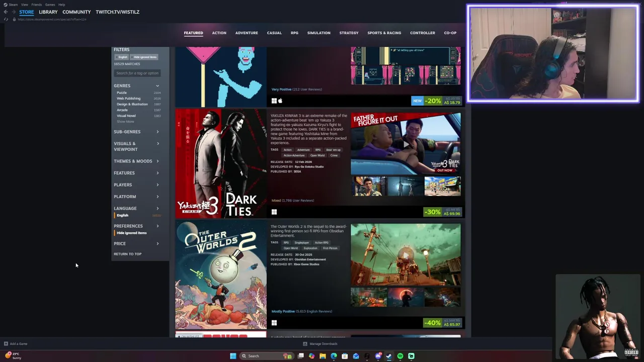Remove the English filter chip
Screen dimensions: 644x362
pyautogui.click(x=123, y=57)
